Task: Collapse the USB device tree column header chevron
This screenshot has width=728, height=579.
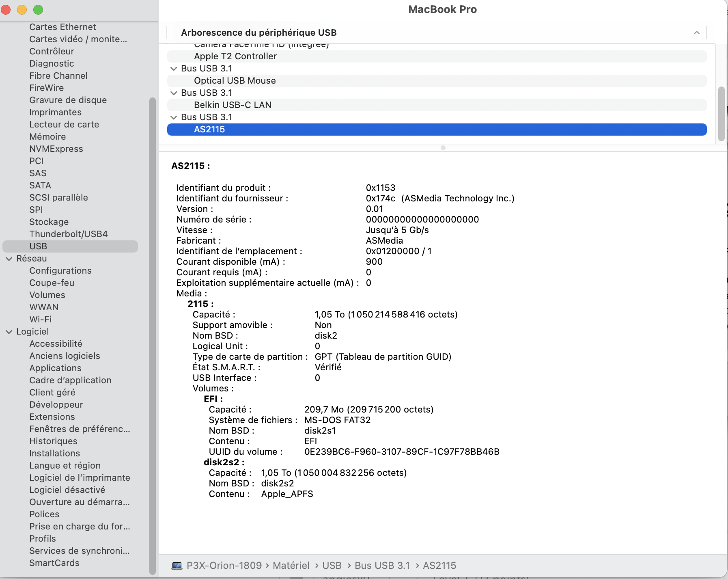Action: coord(696,32)
